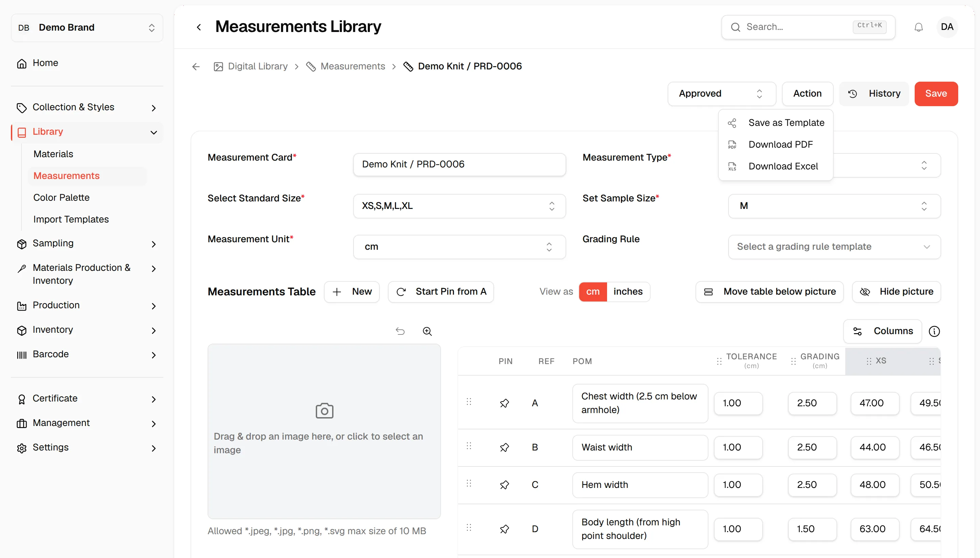980x558 pixels.
Task: Open Set Sample Size dropdown showing M
Action: 834,206
